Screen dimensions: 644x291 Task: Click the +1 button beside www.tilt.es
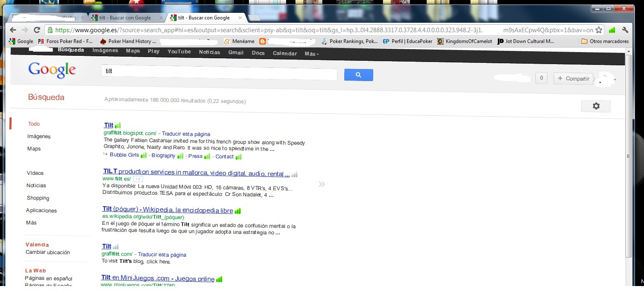pyautogui.click(x=138, y=179)
